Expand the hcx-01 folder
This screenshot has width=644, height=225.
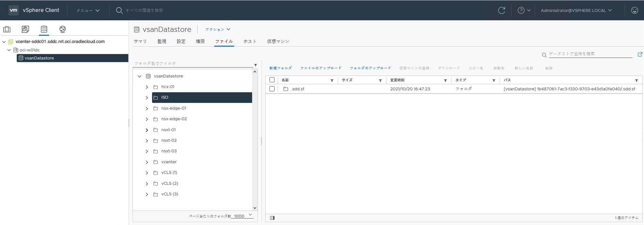point(147,87)
